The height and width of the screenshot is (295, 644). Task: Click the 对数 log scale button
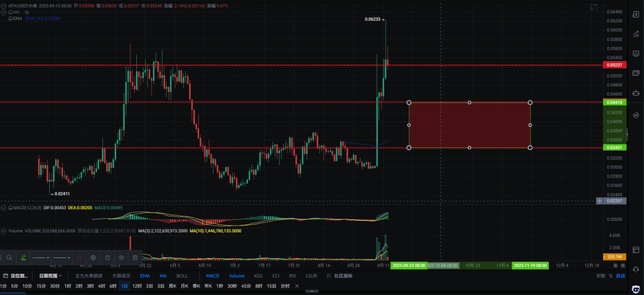click(x=601, y=276)
